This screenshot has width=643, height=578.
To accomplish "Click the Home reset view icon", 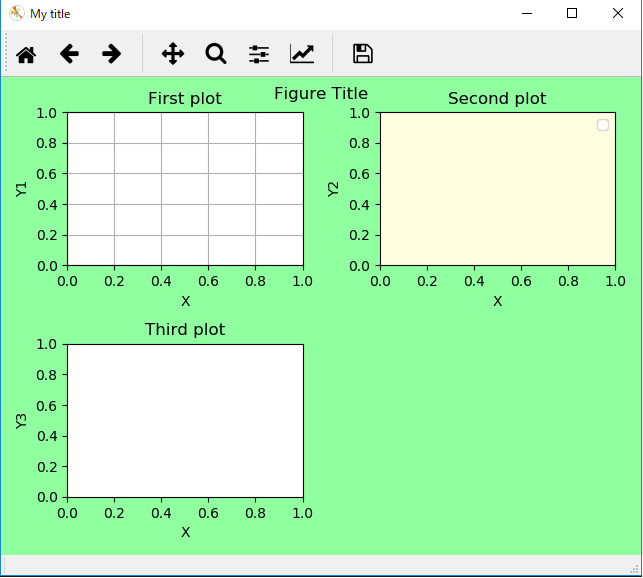I will 26,54.
